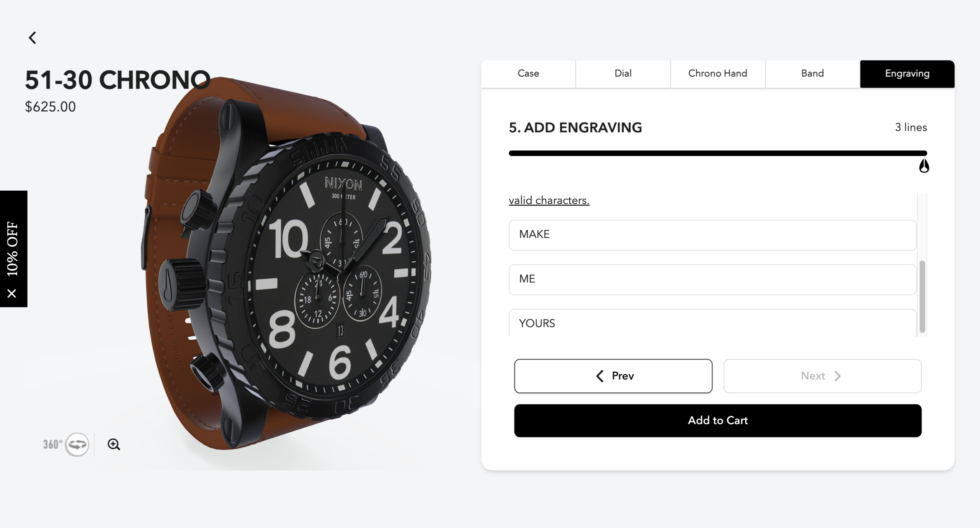Viewport: 980px width, 528px height.
Task: Switch to the Case tab
Action: (x=528, y=74)
